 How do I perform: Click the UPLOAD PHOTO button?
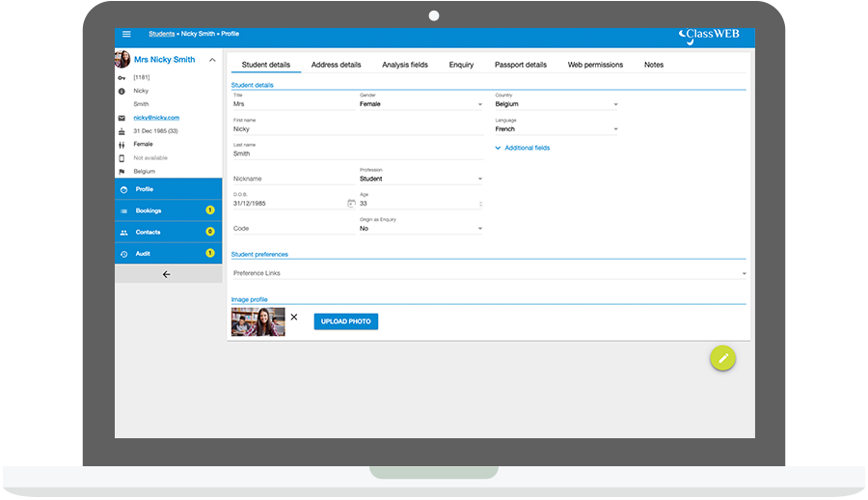346,321
